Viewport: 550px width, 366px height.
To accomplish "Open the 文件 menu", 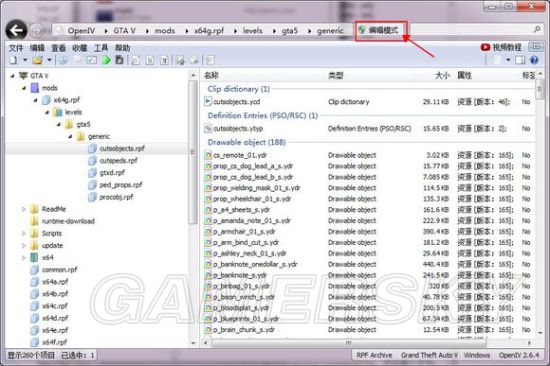I will point(16,48).
